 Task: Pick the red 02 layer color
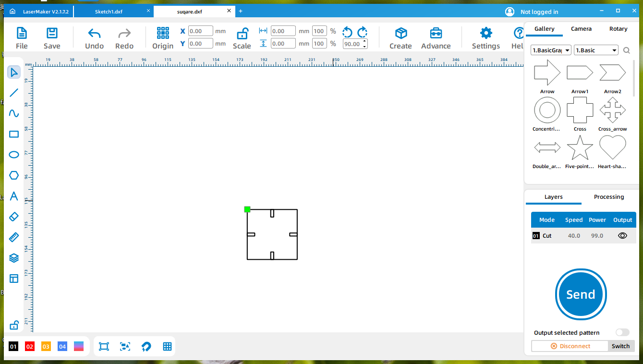click(x=30, y=346)
